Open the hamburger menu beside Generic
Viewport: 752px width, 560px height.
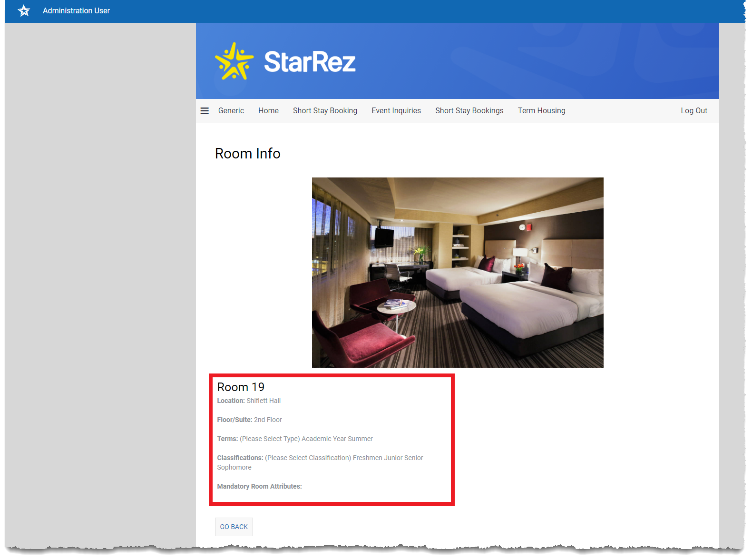click(x=205, y=111)
